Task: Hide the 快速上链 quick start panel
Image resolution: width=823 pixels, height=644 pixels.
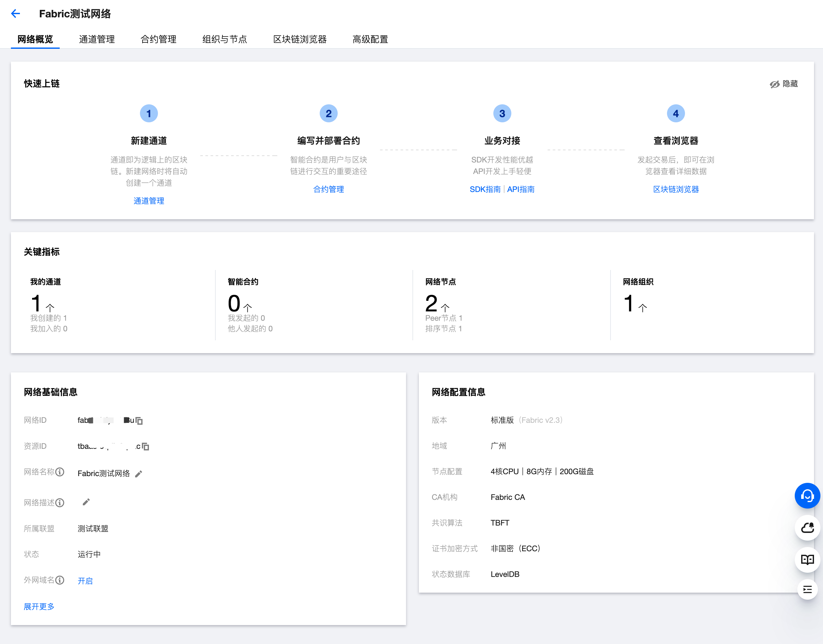Action: [x=784, y=84]
